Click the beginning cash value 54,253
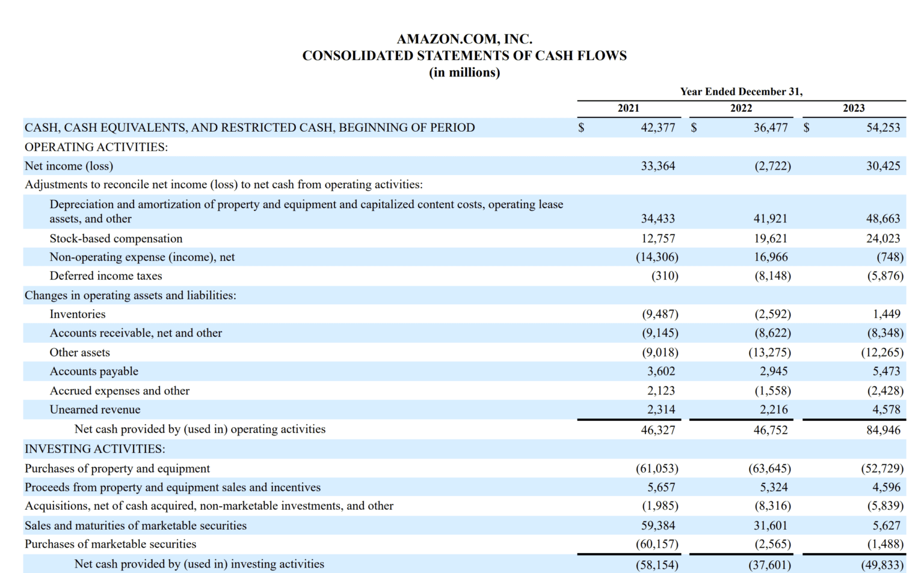This screenshot has width=924, height=573. coord(883,127)
